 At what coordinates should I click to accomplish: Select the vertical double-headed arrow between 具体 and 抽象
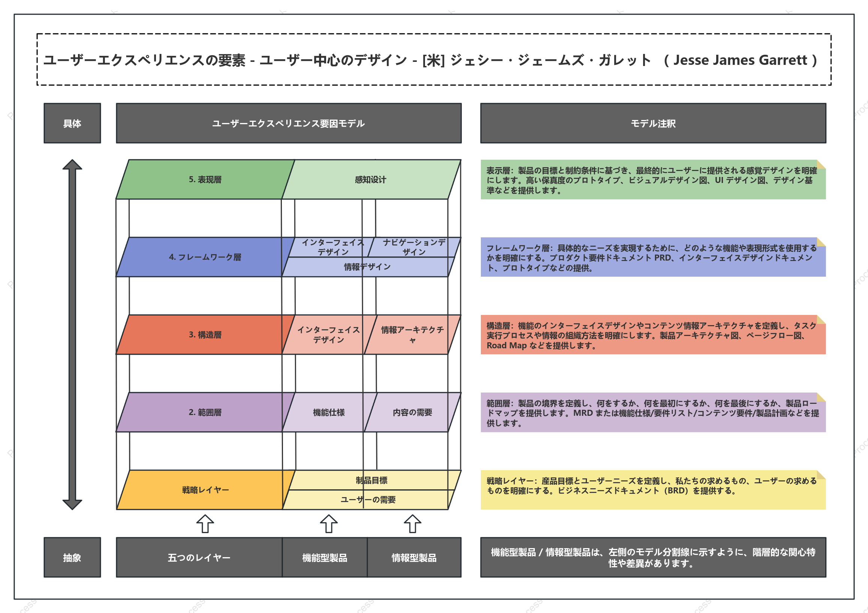point(72,335)
